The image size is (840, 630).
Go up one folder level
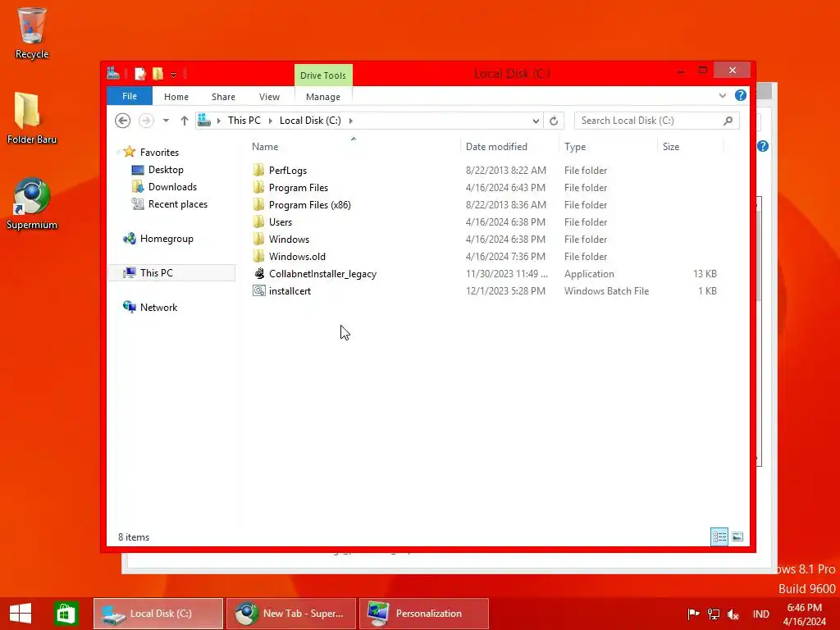[x=185, y=121]
